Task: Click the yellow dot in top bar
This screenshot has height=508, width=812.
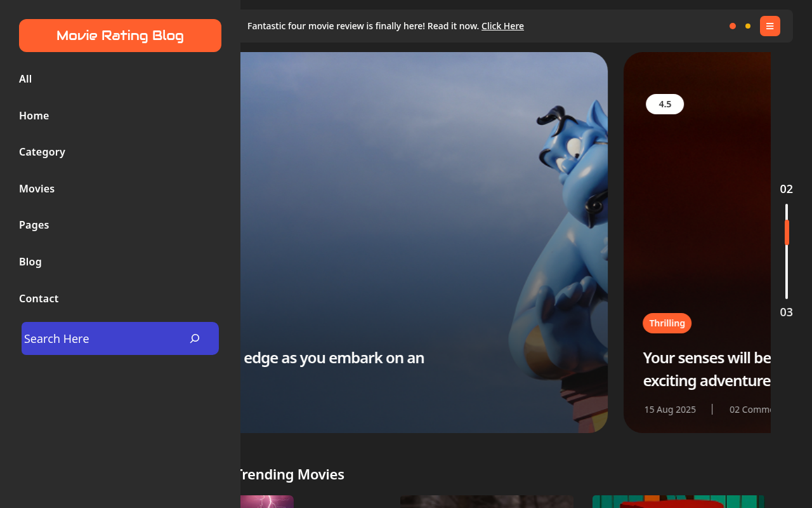Action: (748, 26)
